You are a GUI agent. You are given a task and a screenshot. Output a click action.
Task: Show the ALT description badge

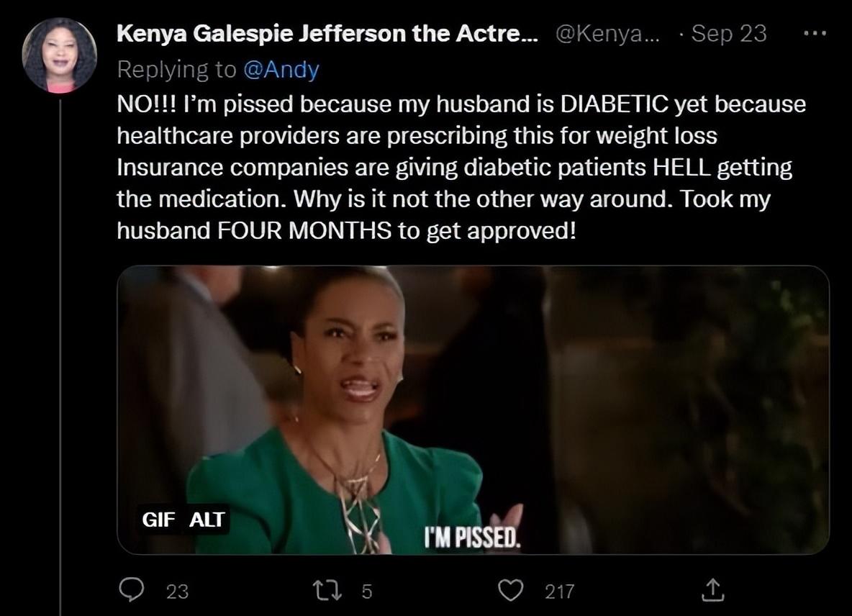(207, 520)
